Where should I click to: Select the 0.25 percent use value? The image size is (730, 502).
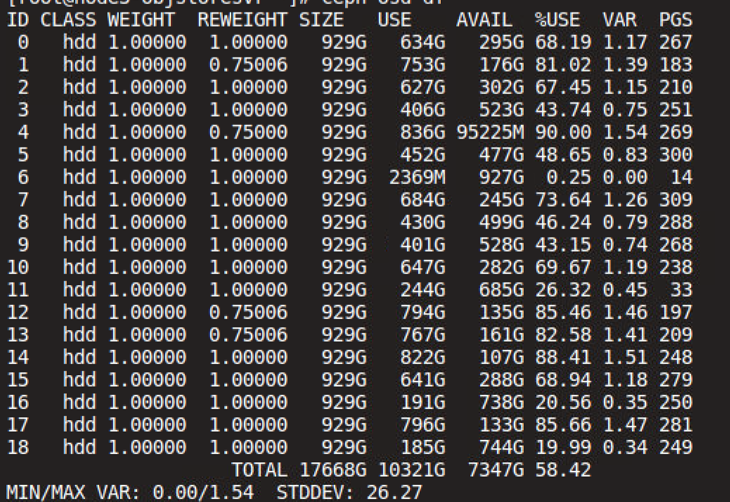[568, 177]
